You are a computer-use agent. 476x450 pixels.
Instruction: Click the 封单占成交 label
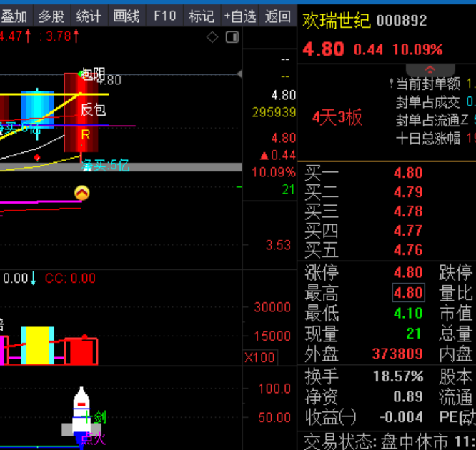[x=428, y=102]
